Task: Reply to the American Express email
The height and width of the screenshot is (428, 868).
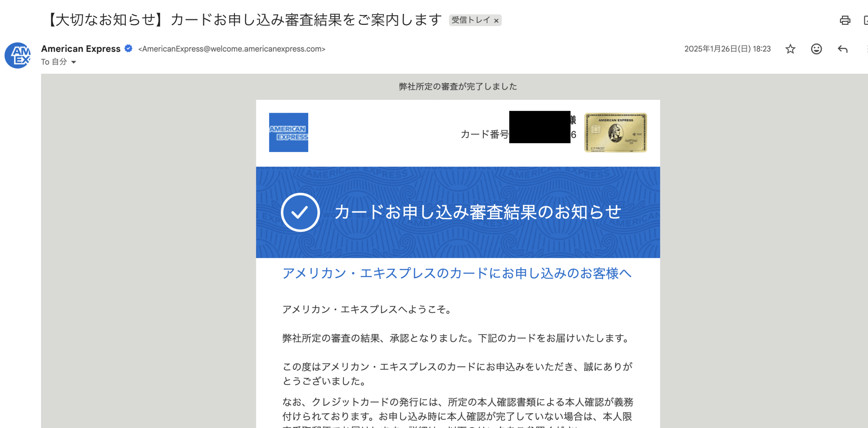Action: [x=842, y=49]
